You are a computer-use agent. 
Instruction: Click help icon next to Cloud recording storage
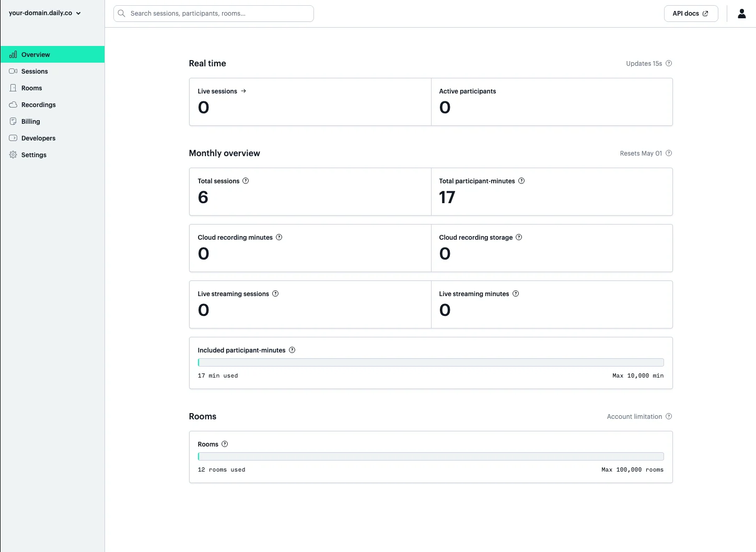519,237
